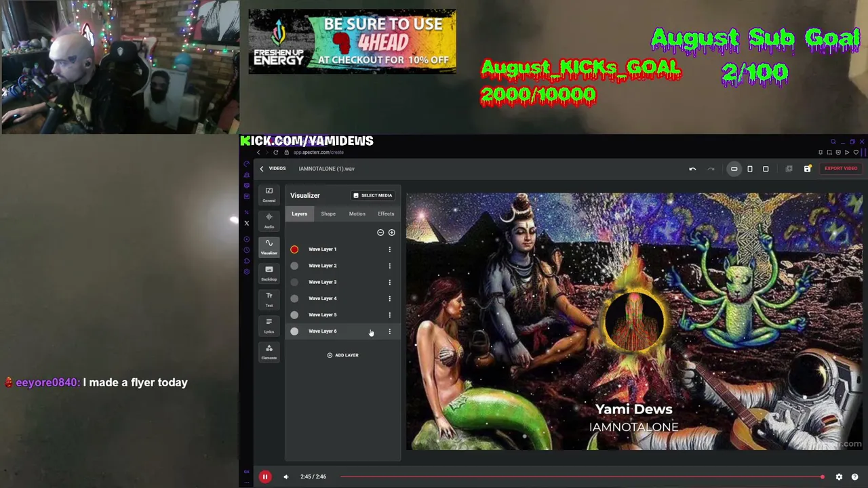Open the Text panel
The image size is (868, 488).
(269, 299)
